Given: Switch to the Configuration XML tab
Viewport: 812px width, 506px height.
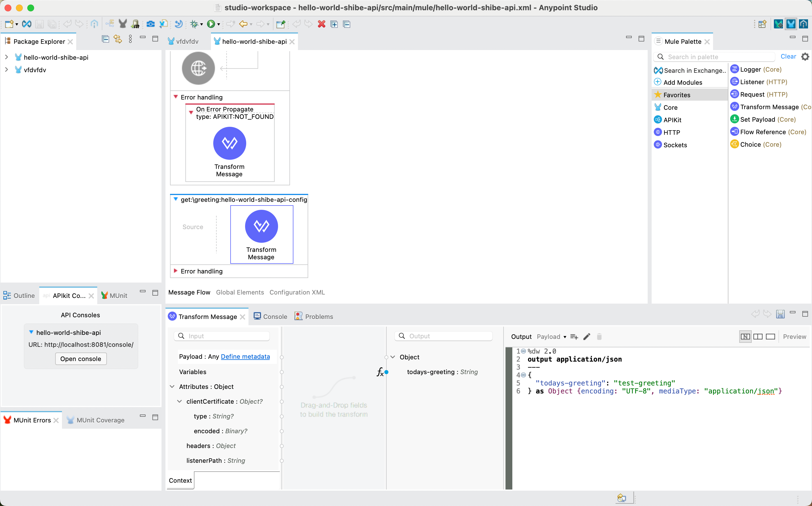Looking at the screenshot, I should [x=297, y=292].
